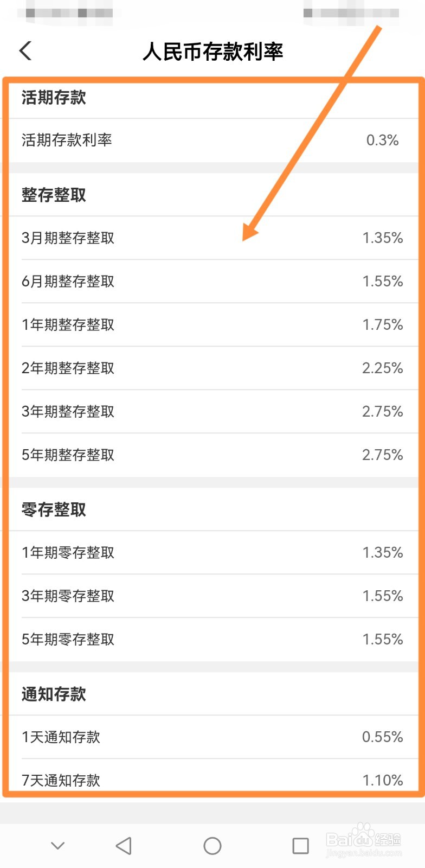Select the 活期存款利率 row
425x868 pixels.
[212, 140]
